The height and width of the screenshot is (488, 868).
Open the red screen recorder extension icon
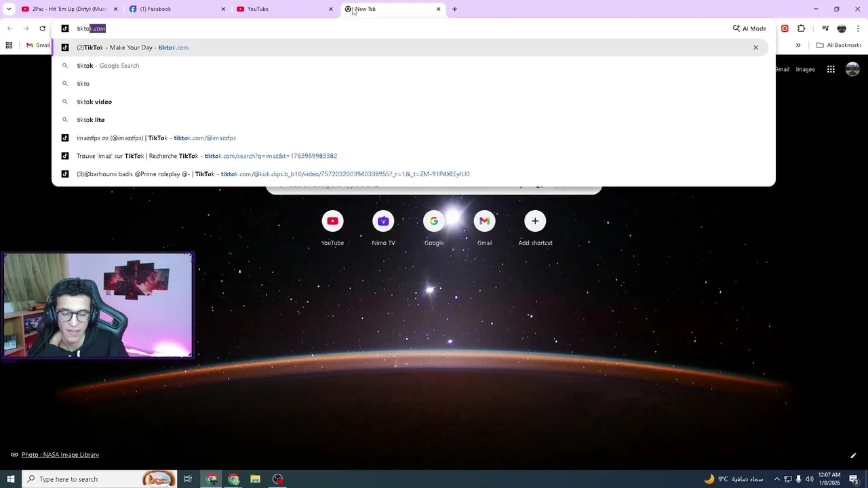[x=785, y=28]
